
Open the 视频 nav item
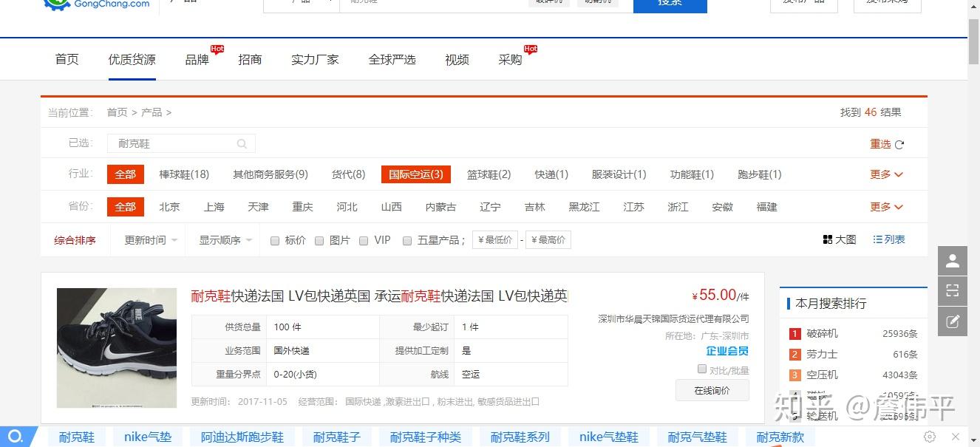457,59
